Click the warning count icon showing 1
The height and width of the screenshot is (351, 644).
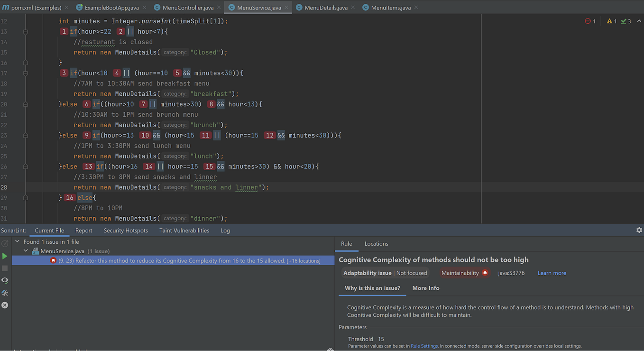pyautogui.click(x=609, y=21)
